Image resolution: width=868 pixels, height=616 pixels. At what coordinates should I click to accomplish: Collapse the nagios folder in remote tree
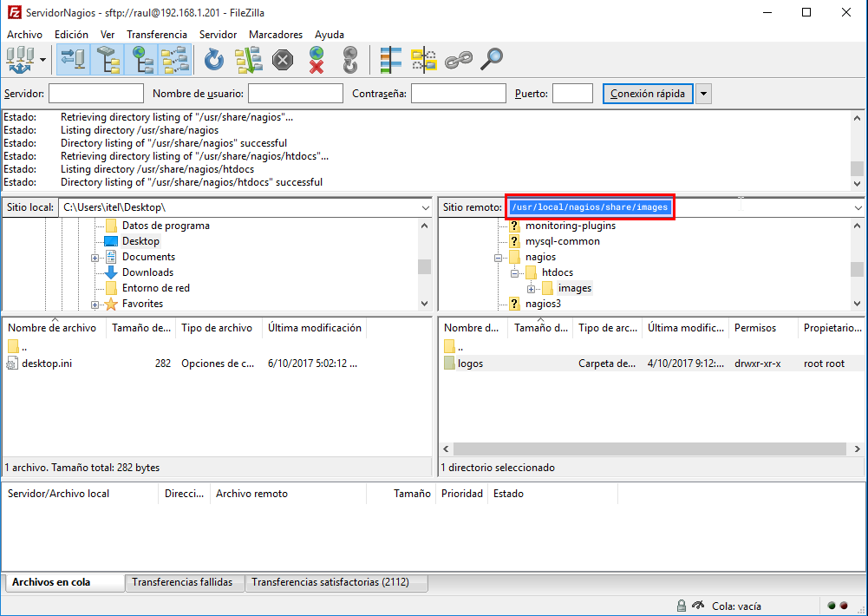[x=498, y=258]
